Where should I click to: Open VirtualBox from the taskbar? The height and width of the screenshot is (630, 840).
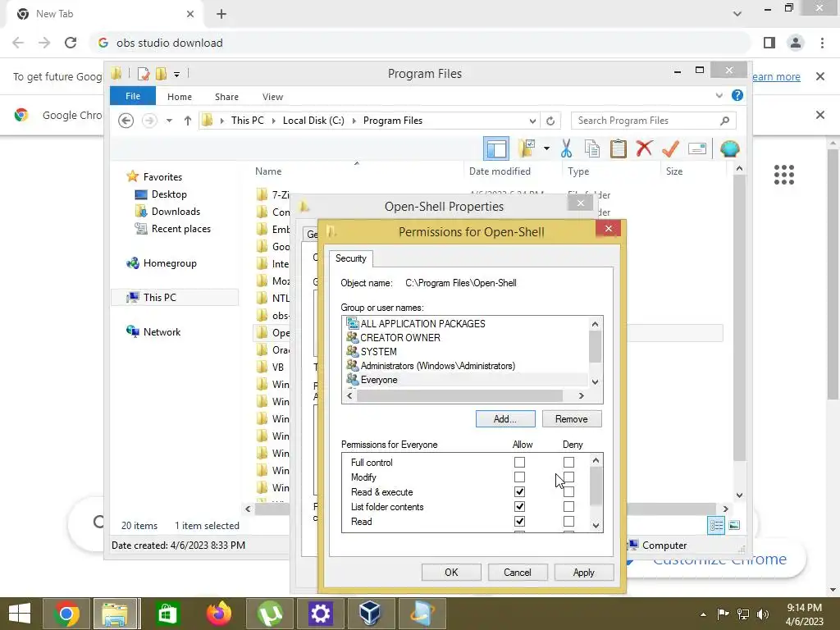(x=370, y=614)
